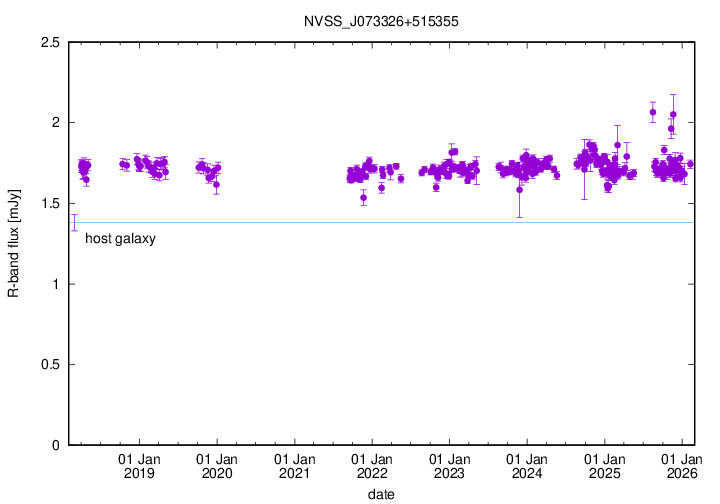The image size is (720, 504).
Task: Click the 2.5 y-axis tick label
Action: point(48,42)
